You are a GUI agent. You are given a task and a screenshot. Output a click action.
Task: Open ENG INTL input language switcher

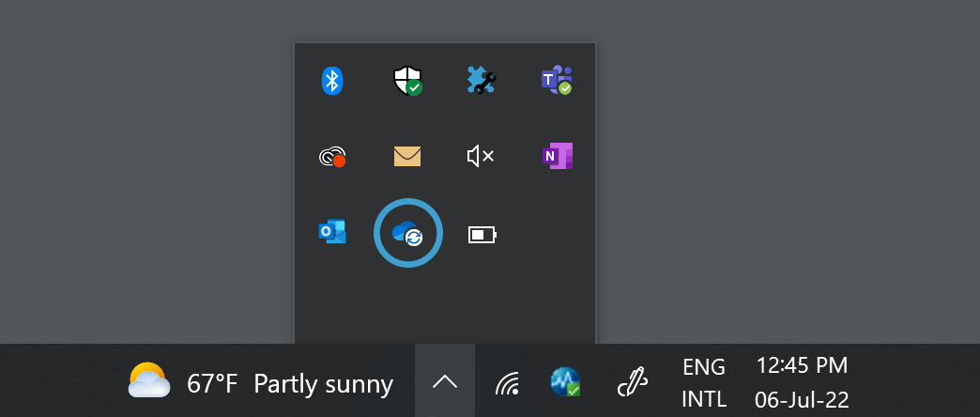(704, 382)
